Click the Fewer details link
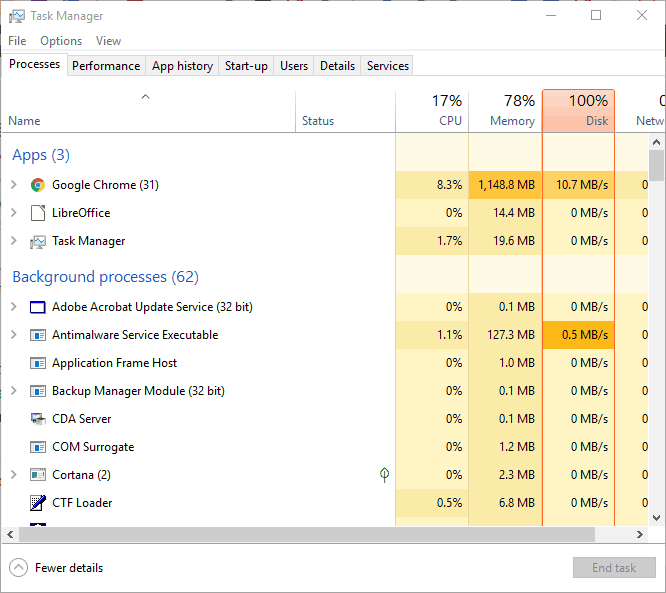Viewport: 666px width, 593px height. pos(69,568)
